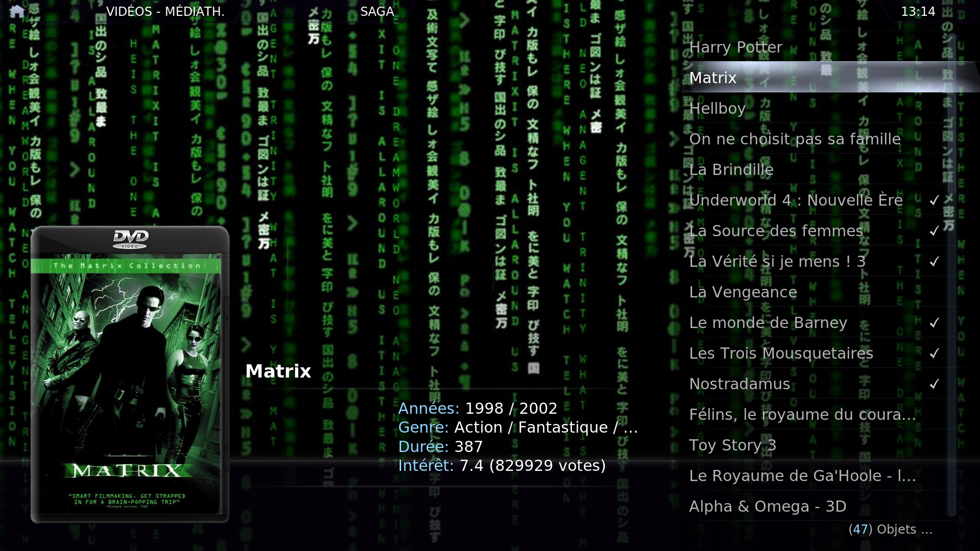Click watched checkmark beside Nostradamus
Screen dimensions: 980x551
tap(934, 384)
